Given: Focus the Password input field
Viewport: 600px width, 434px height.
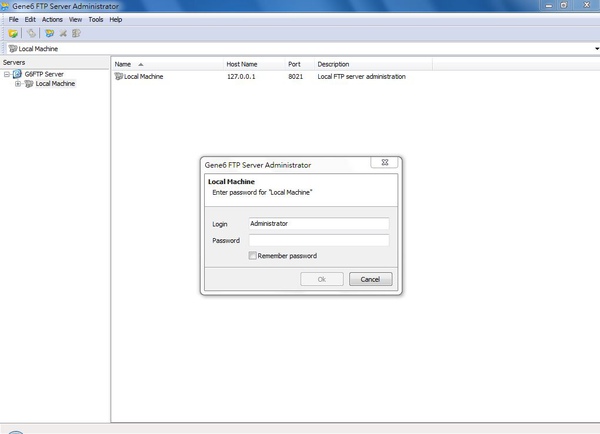Looking at the screenshot, I should (319, 240).
